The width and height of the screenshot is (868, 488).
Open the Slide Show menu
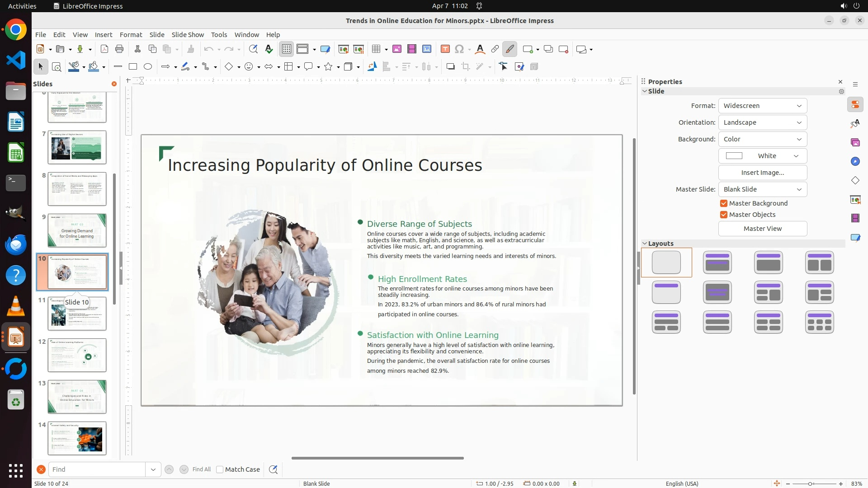pos(188,35)
